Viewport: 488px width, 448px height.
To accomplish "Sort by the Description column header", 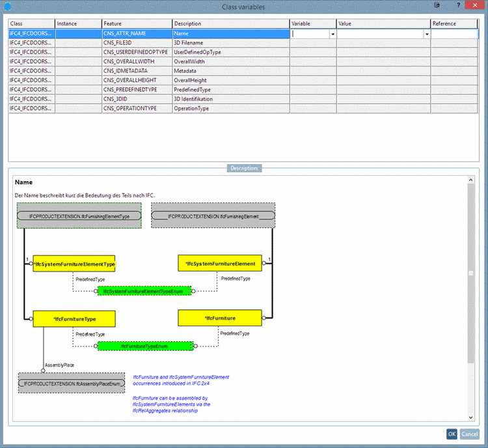I will click(231, 23).
